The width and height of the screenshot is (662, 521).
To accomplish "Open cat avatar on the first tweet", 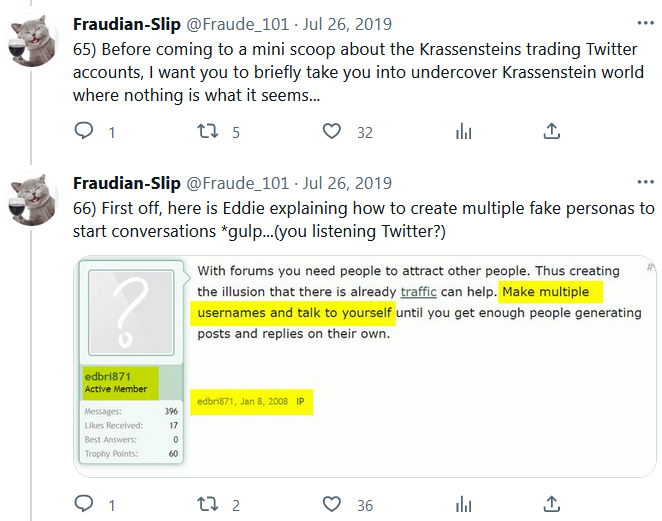I will click(33, 37).
